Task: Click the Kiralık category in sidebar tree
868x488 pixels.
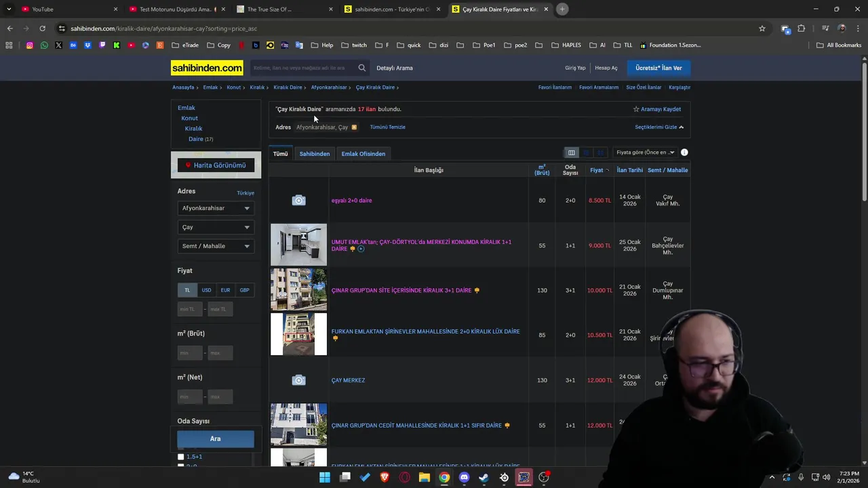Action: tap(193, 129)
